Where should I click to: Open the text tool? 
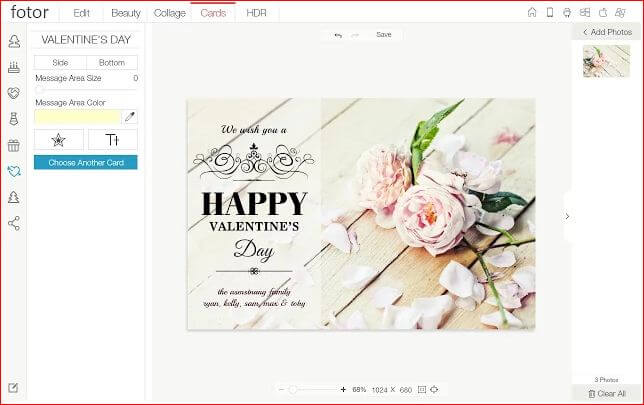pos(113,140)
